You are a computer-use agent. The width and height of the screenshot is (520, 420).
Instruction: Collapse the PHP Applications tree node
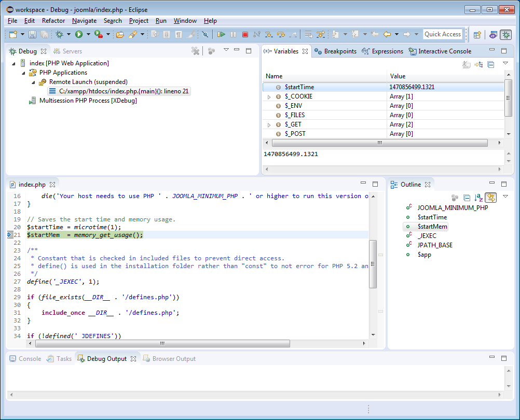pyautogui.click(x=23, y=73)
